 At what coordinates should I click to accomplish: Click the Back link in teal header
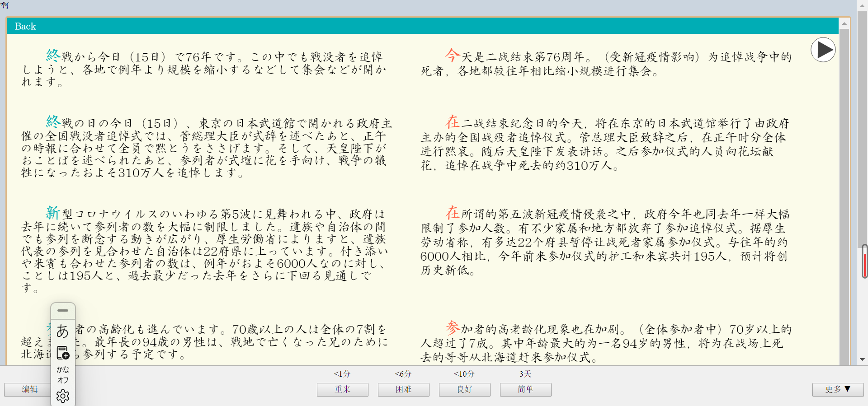point(25,26)
